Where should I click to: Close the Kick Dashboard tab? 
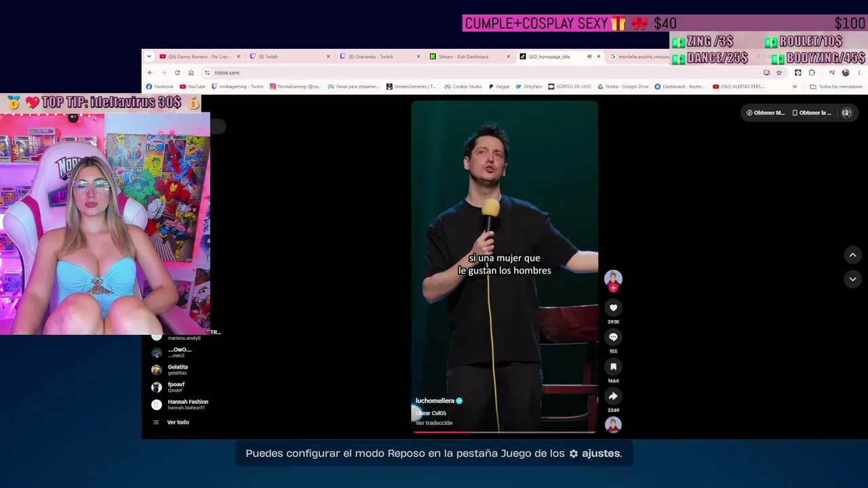[508, 56]
